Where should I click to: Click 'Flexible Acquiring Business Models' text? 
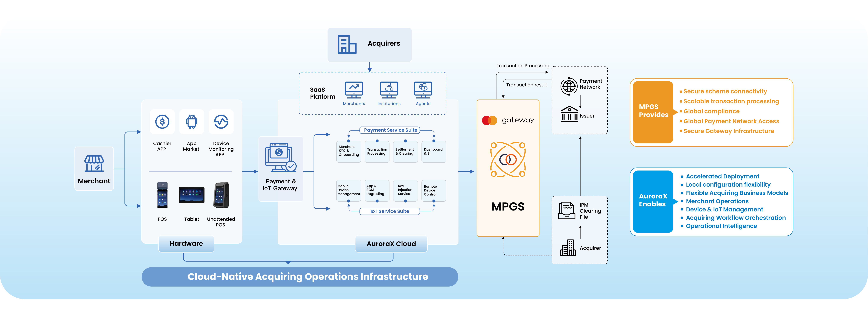pos(737,193)
